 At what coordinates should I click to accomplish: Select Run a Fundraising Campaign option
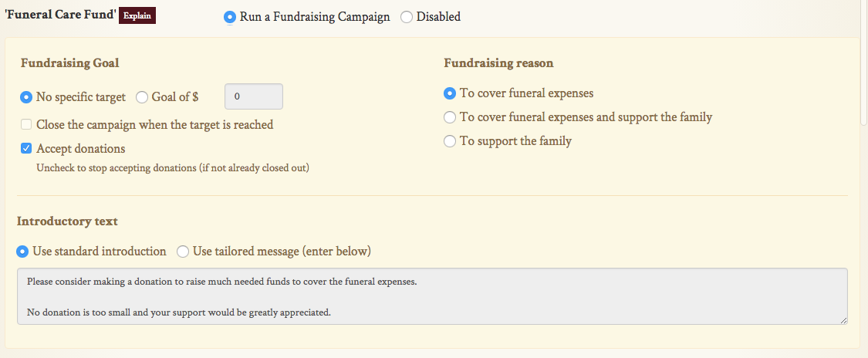(x=230, y=17)
